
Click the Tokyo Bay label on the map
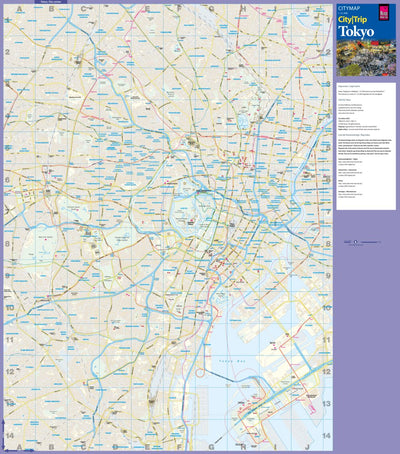(232, 361)
